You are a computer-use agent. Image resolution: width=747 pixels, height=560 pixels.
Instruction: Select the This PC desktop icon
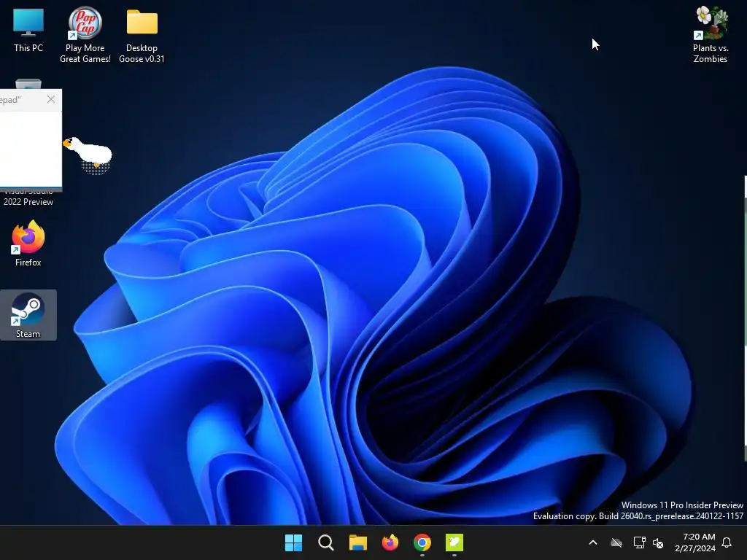tap(28, 30)
